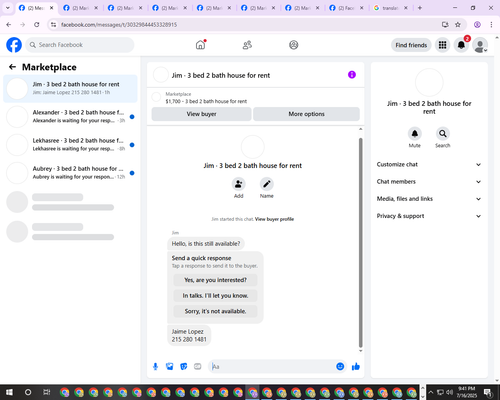Send quick reply "Yes, are you interested?"

pos(215,280)
